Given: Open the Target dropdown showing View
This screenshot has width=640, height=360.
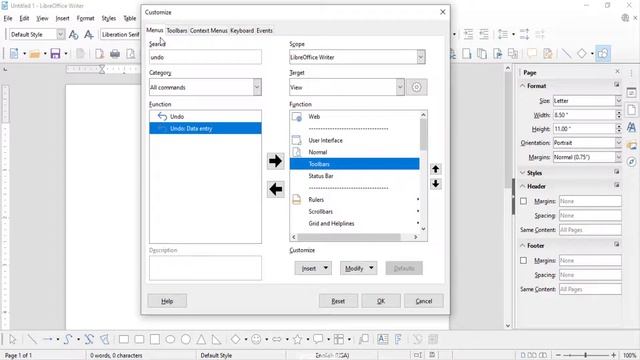Looking at the screenshot, I should 347,87.
